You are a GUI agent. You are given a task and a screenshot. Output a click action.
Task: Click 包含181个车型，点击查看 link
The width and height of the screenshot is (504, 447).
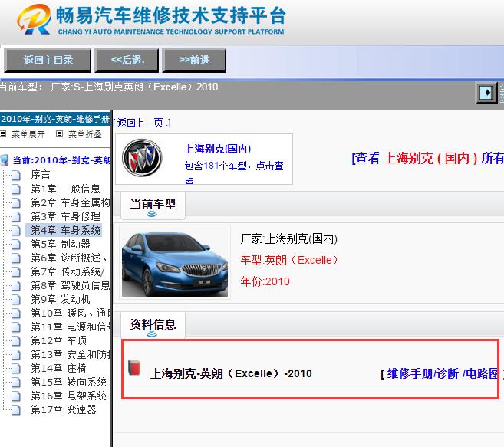click(x=234, y=173)
